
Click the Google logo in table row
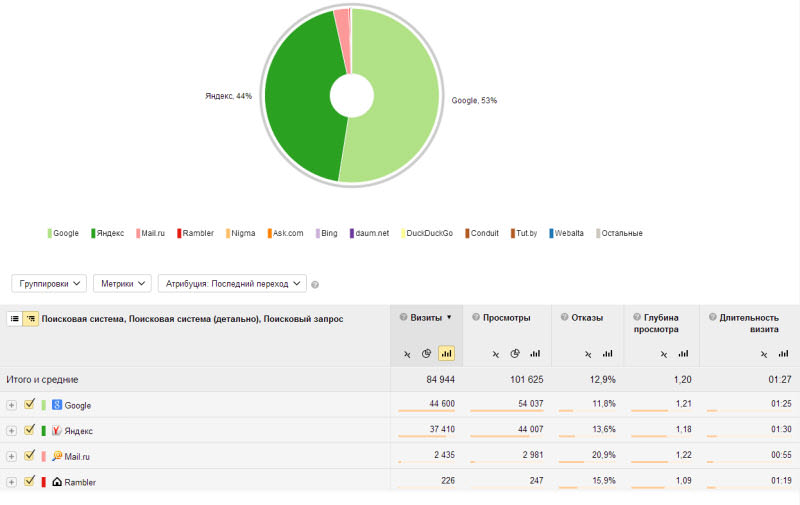[x=57, y=405]
